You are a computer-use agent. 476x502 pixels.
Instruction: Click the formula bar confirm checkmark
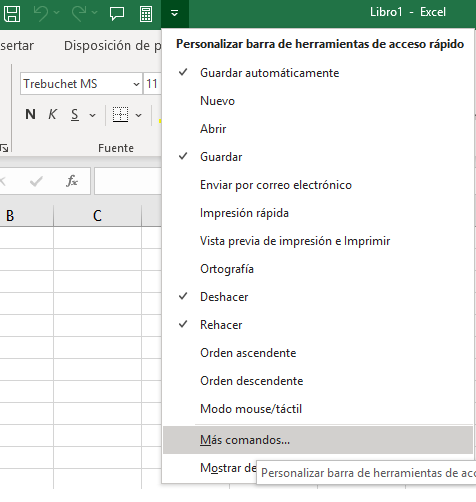pos(36,181)
